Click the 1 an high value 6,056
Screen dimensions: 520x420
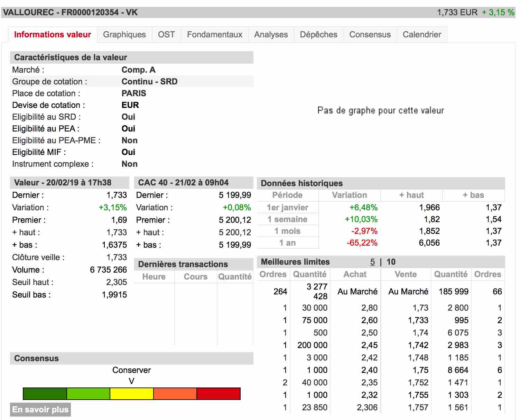point(429,243)
